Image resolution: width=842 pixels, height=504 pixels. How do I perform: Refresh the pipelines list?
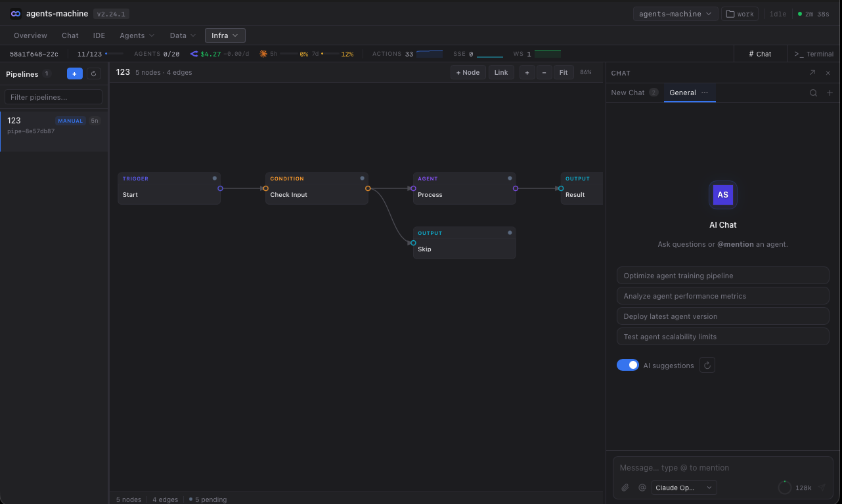[93, 74]
